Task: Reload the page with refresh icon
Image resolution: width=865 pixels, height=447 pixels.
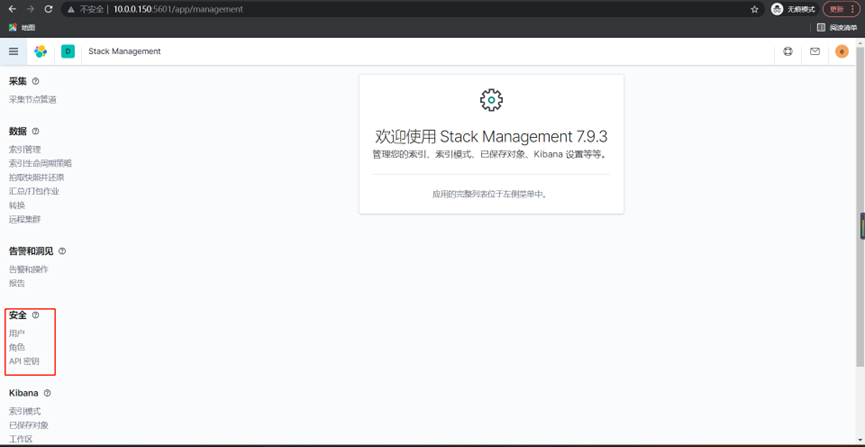Action: point(49,9)
